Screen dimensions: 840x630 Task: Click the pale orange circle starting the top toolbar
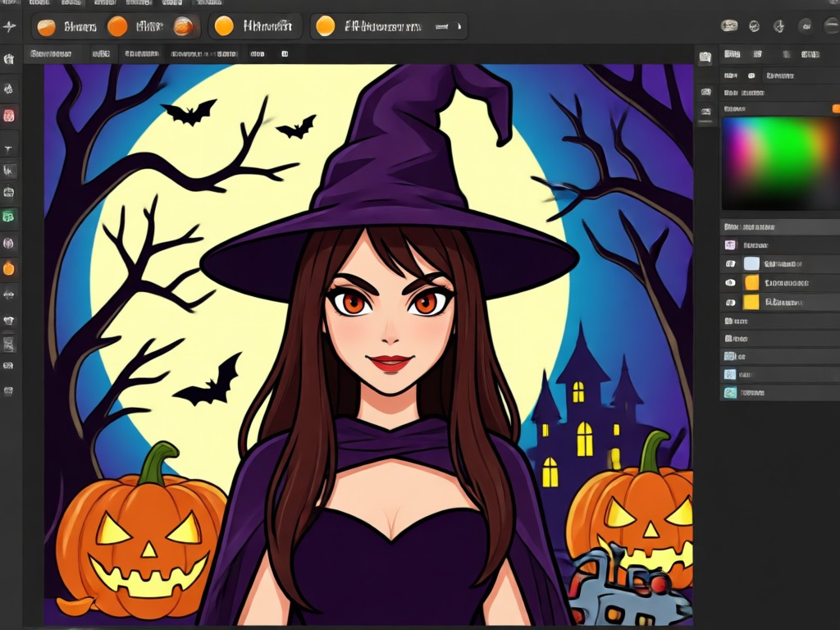47,26
